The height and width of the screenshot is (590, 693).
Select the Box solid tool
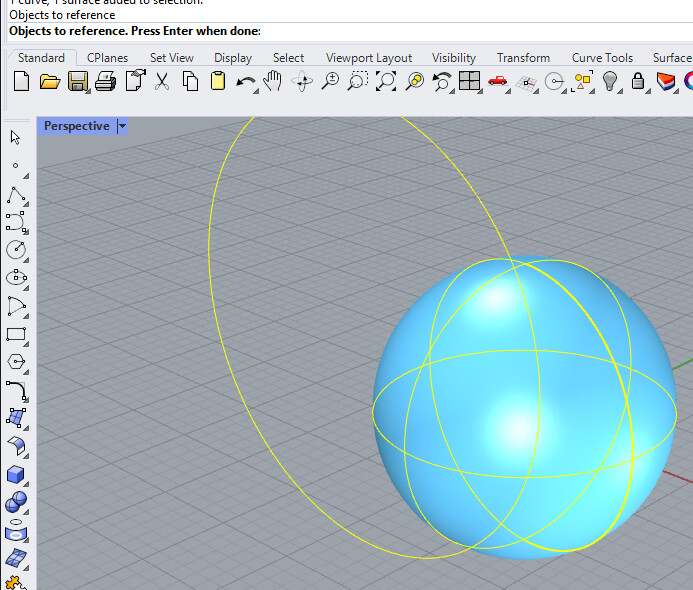pos(15,475)
